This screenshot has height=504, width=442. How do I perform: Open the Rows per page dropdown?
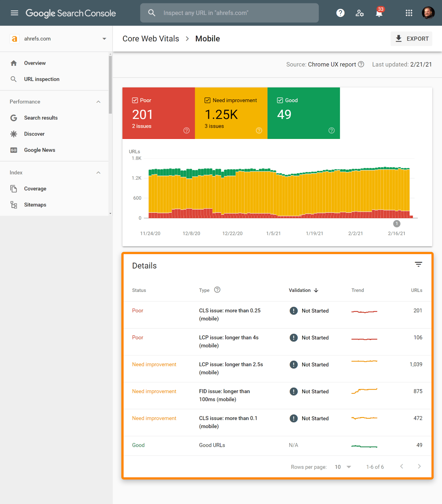point(343,467)
